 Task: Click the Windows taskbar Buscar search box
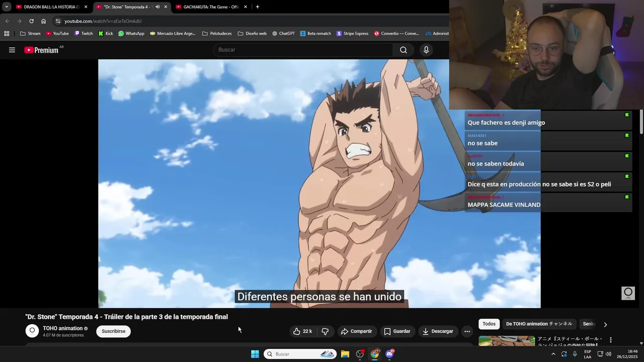click(300, 354)
